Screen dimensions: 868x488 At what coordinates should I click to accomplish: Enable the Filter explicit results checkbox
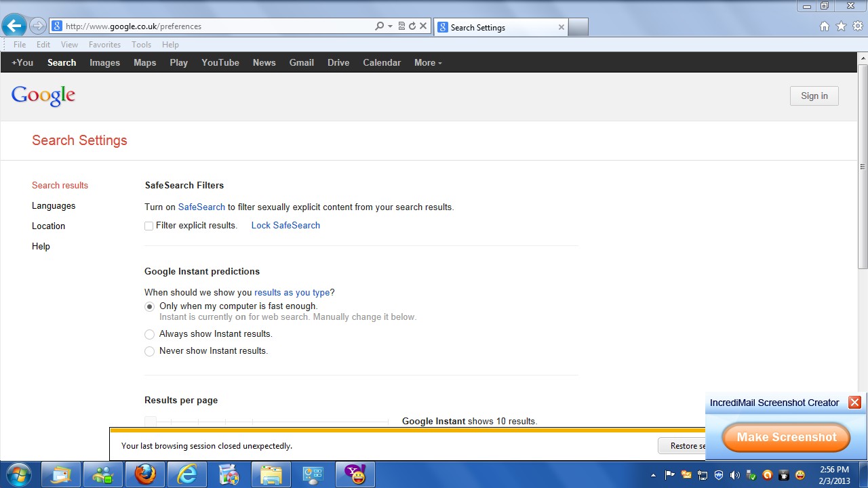(x=149, y=226)
